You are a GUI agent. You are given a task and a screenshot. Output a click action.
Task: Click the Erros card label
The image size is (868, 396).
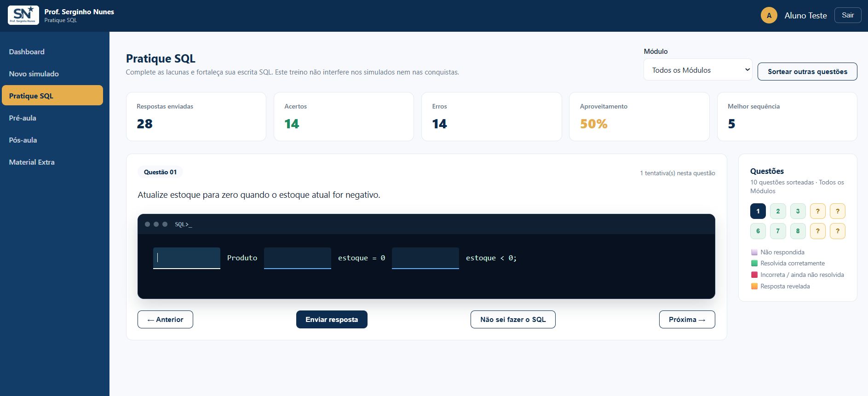click(x=439, y=106)
